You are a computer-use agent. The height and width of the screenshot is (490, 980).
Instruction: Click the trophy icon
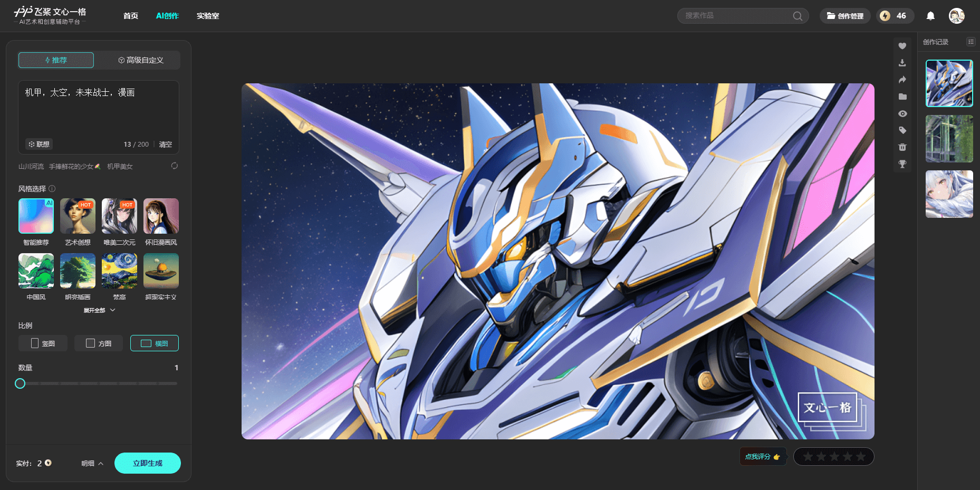click(902, 164)
